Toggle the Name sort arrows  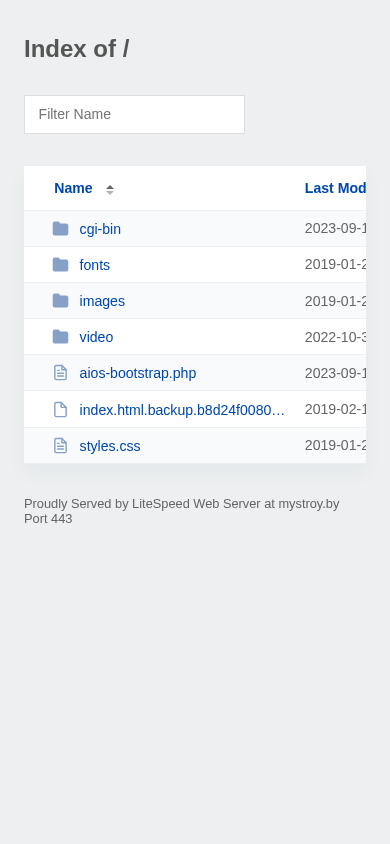tap(110, 189)
